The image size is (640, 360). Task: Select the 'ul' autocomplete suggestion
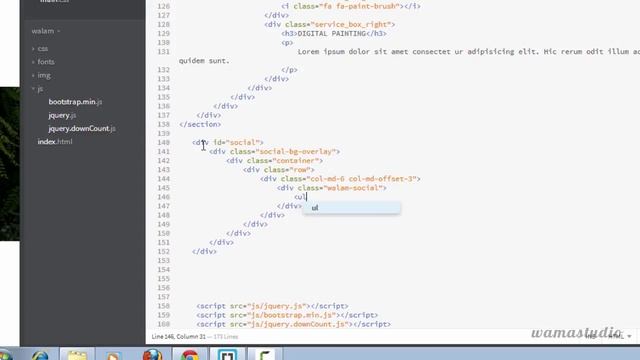(x=351, y=208)
